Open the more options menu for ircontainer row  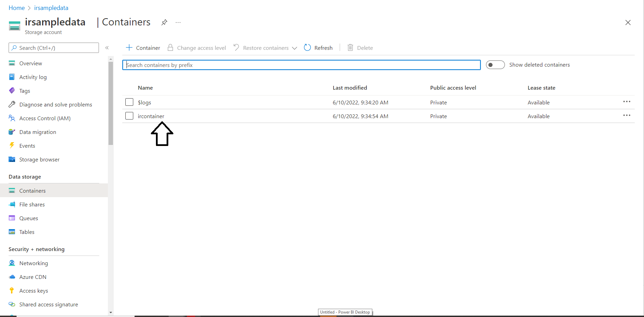coord(627,115)
